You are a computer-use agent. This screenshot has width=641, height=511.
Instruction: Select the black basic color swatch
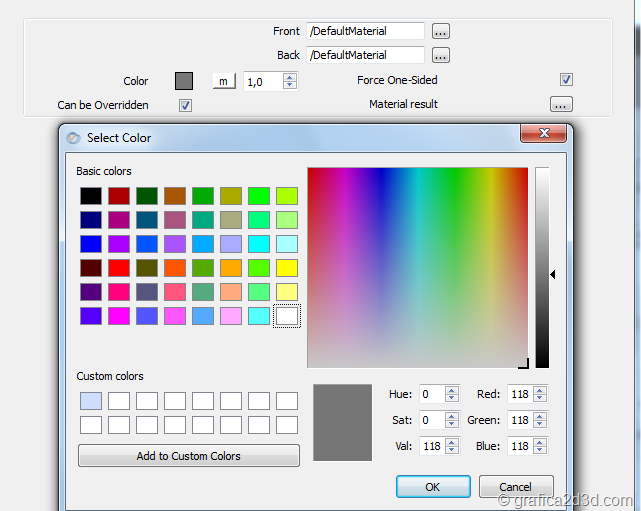91,196
